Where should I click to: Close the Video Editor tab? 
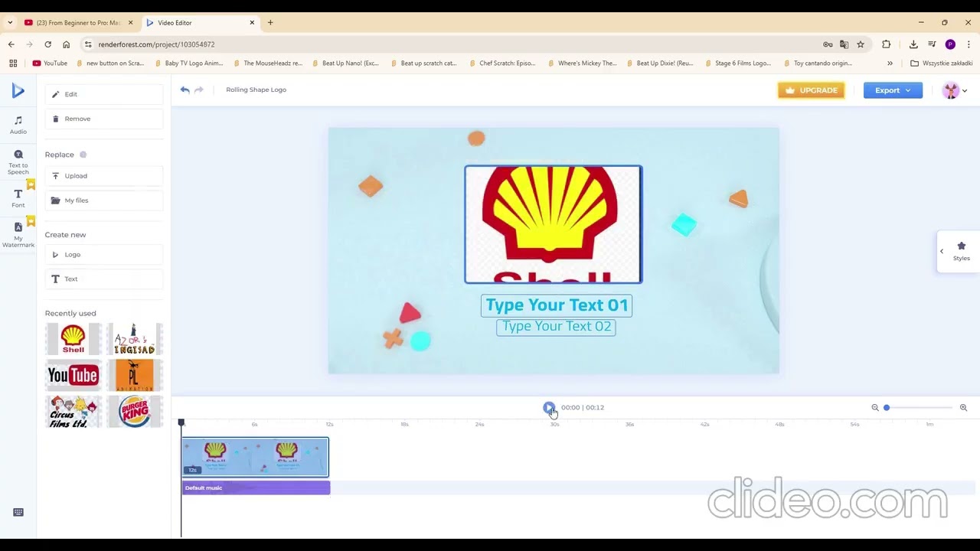click(x=252, y=23)
